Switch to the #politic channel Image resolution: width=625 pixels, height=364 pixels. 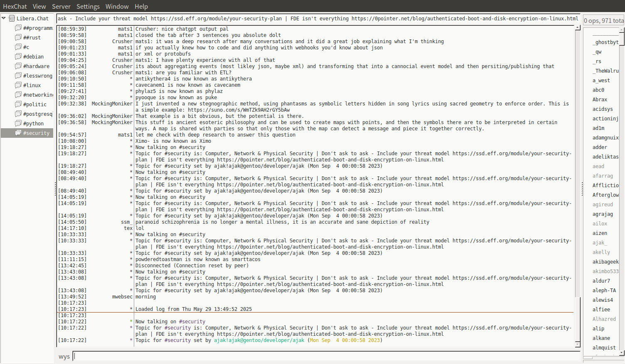click(x=35, y=105)
